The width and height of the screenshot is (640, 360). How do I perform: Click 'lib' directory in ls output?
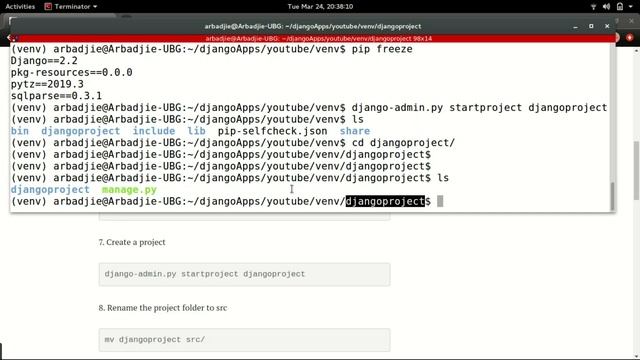196,131
